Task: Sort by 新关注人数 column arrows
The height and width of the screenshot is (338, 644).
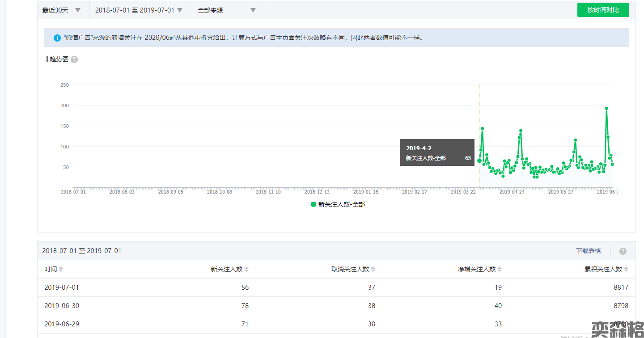Action: [x=246, y=270]
